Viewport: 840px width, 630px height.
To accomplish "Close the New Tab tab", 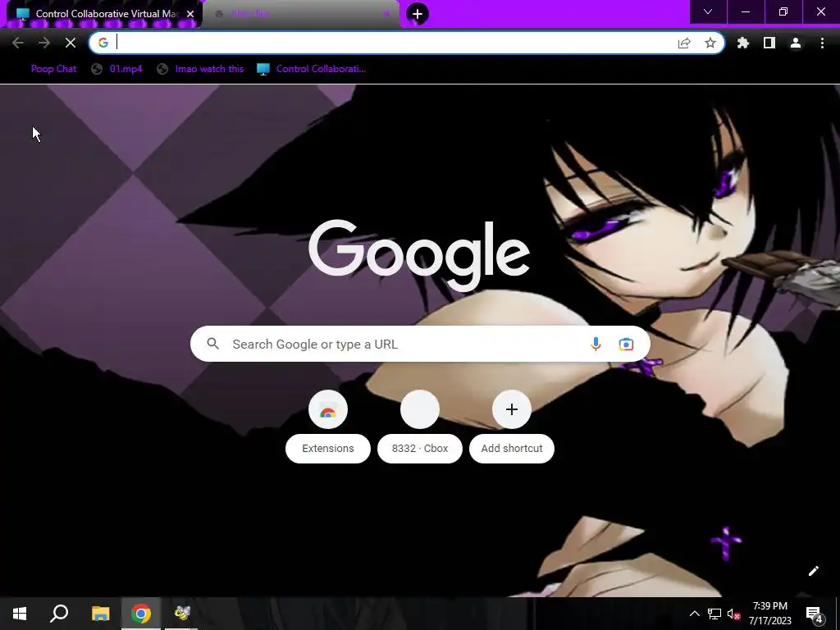I will click(x=386, y=14).
